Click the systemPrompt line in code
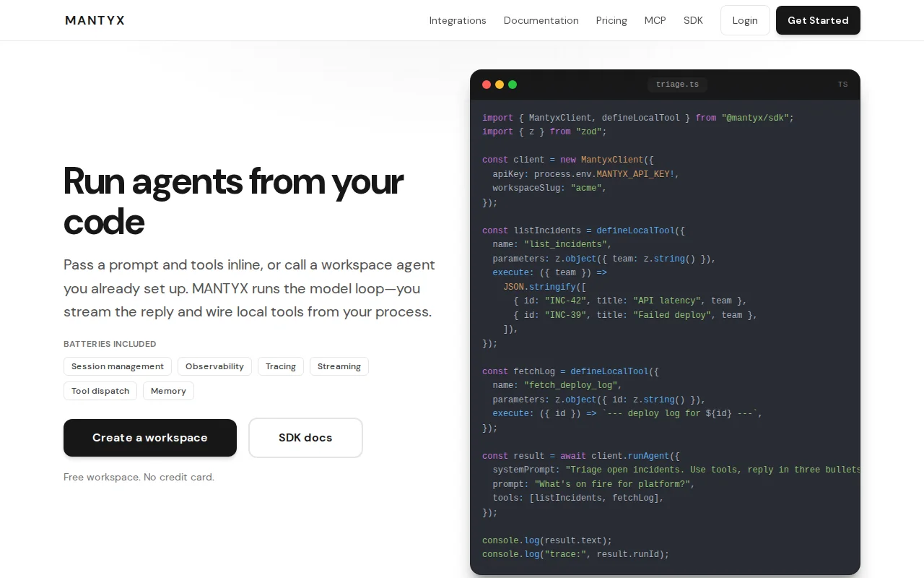 [x=676, y=470]
